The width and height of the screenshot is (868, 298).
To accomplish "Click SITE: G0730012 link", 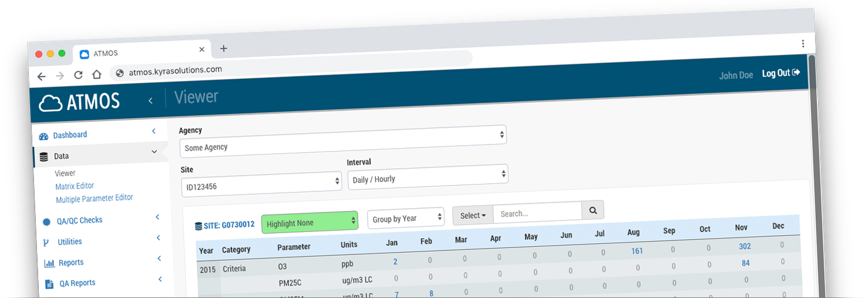I will tap(229, 225).
